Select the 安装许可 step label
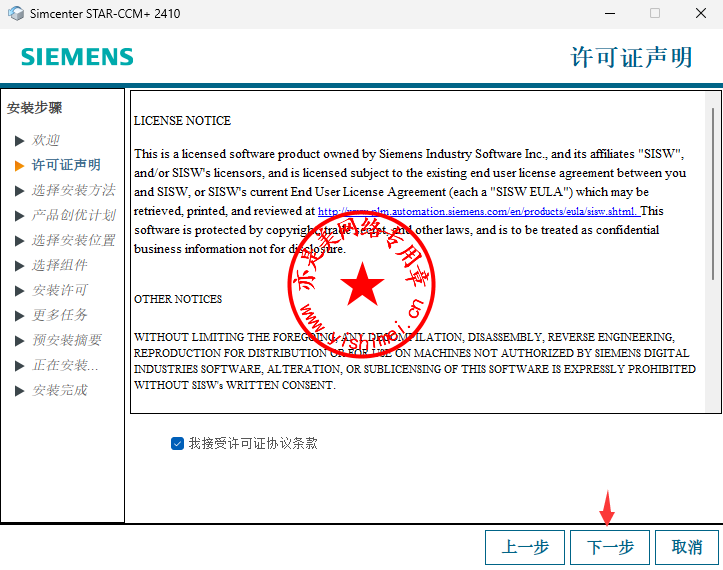This screenshot has height=570, width=723. click(59, 290)
